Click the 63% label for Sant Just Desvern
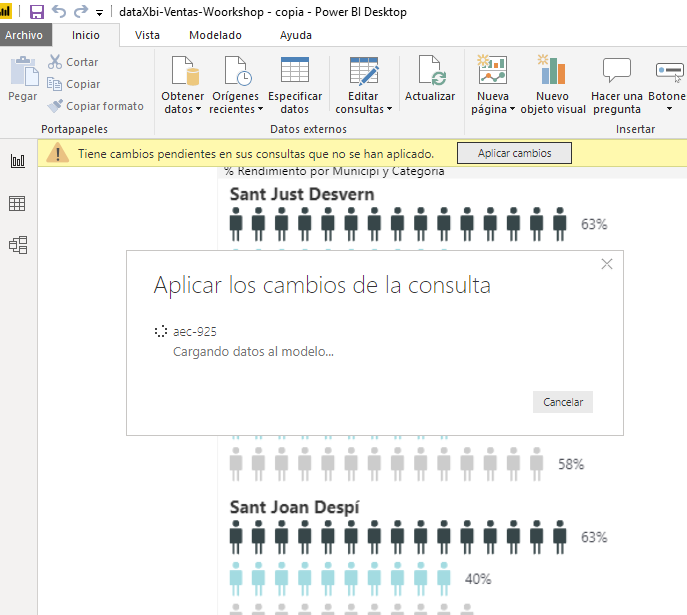The image size is (687, 615). 594,224
